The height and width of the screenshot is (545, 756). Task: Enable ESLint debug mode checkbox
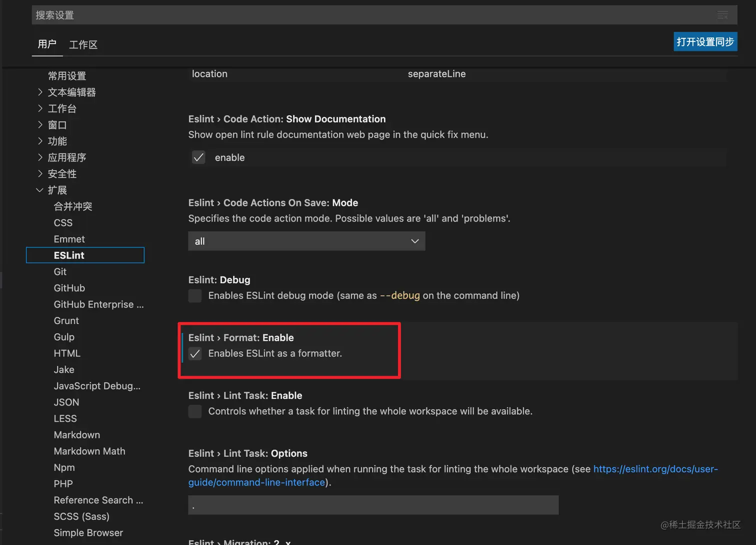pyautogui.click(x=195, y=295)
